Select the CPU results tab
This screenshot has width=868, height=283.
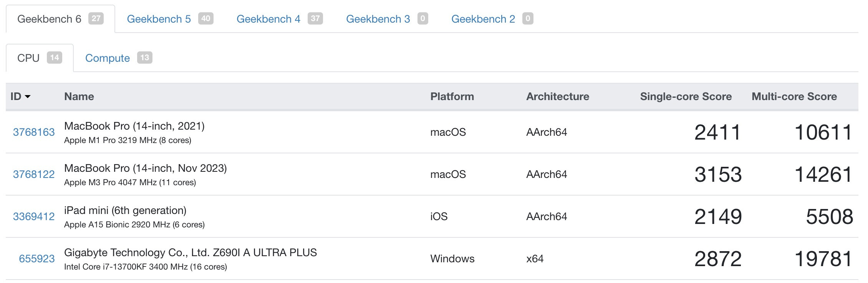pos(28,58)
